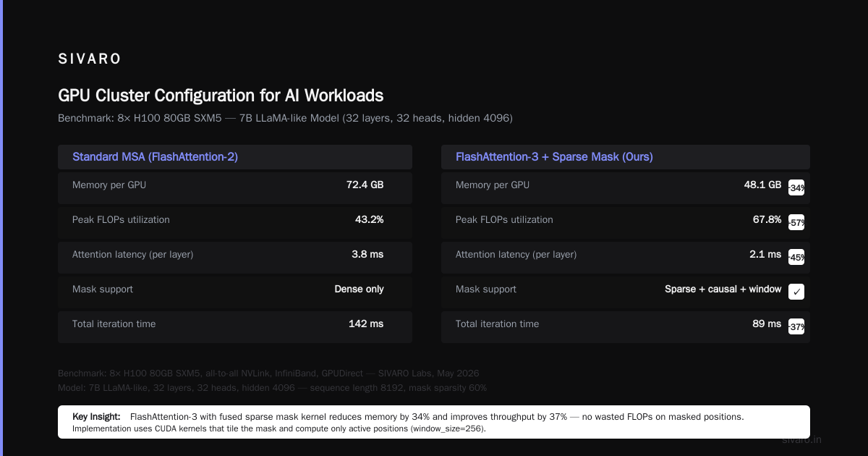Click the window_size=256 implementation note
The image size is (868, 456).
[279, 429]
